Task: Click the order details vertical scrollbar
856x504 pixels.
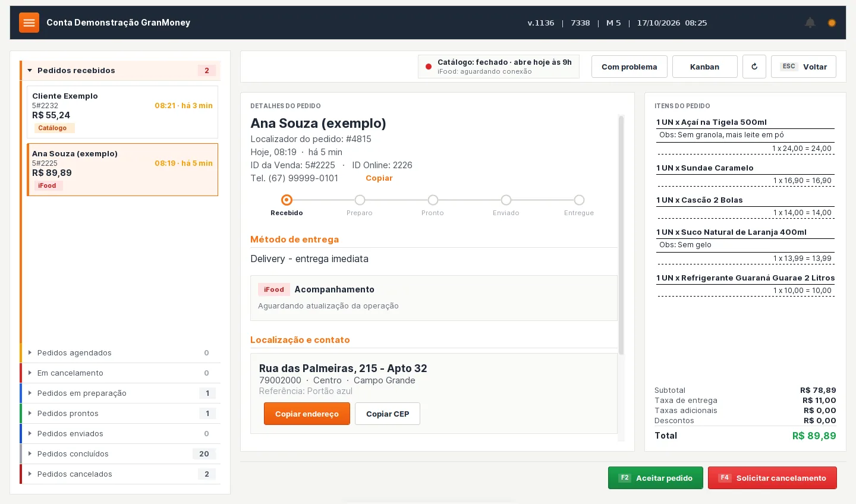Action: pyautogui.click(x=621, y=235)
